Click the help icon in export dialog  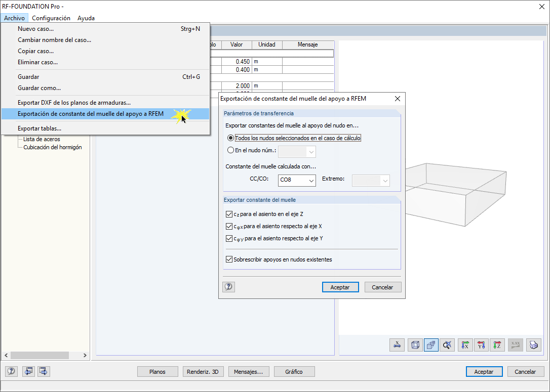click(x=229, y=287)
